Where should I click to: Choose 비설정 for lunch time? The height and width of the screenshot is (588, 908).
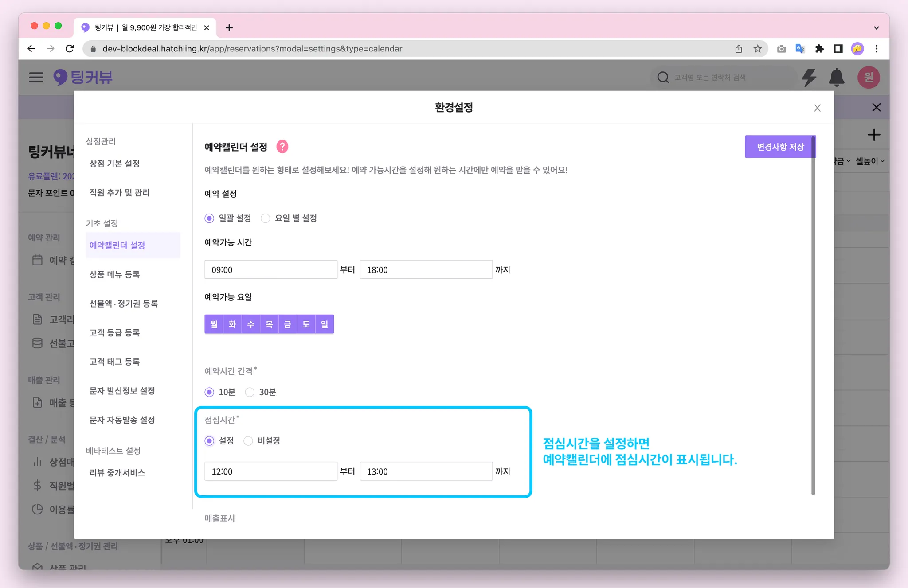248,441
